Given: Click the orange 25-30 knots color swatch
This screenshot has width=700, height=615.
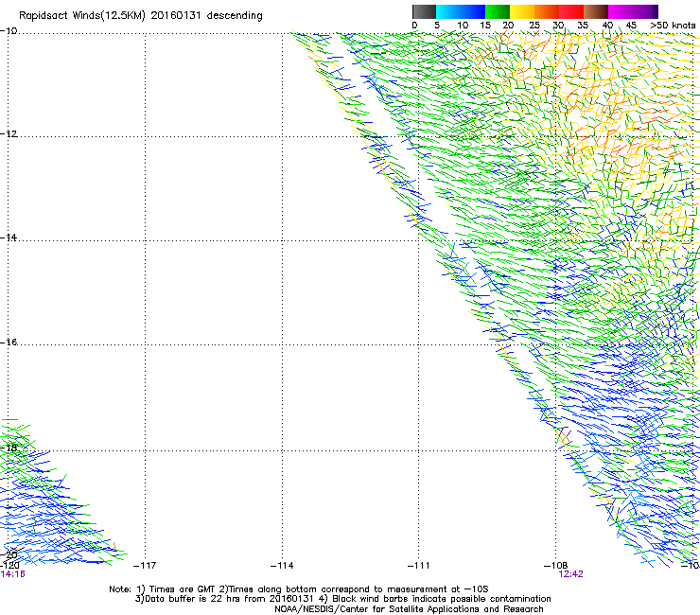Looking at the screenshot, I should [547, 11].
